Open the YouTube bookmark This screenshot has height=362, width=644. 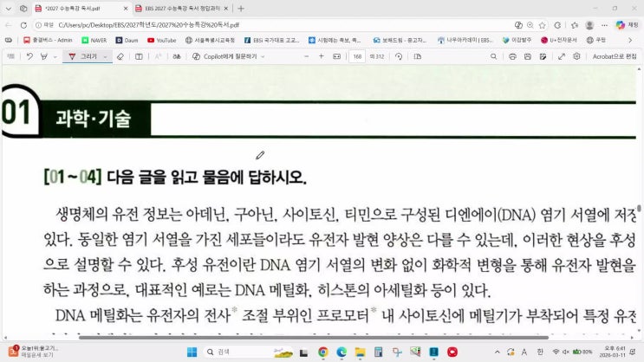tap(162, 40)
